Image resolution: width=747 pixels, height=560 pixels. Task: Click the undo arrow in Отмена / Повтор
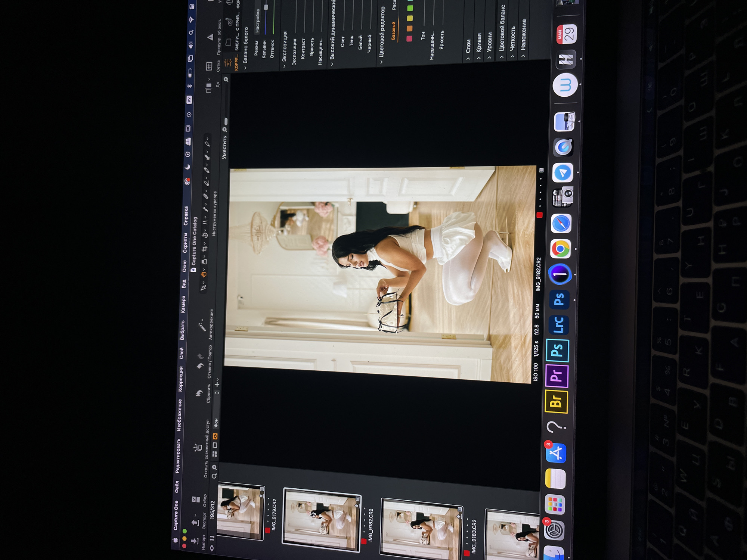coord(200,366)
